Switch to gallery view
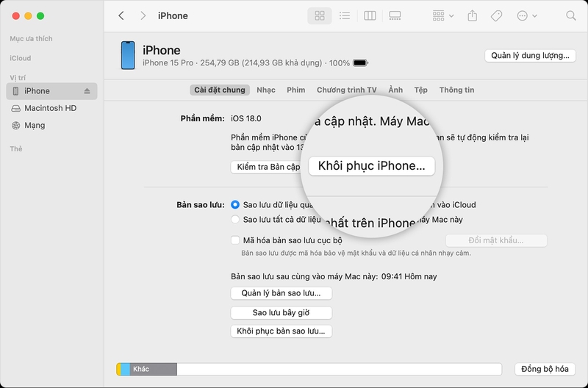 coord(395,15)
